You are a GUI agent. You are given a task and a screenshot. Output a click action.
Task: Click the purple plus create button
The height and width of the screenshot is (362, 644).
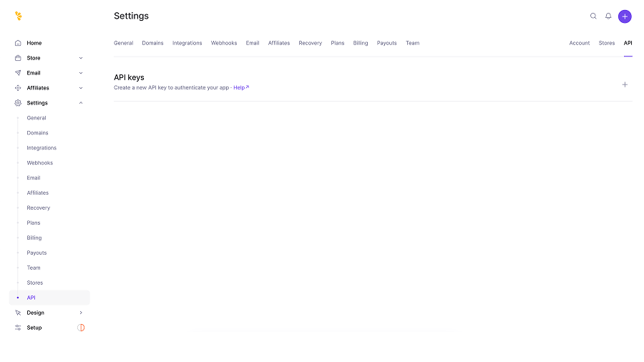point(625,16)
